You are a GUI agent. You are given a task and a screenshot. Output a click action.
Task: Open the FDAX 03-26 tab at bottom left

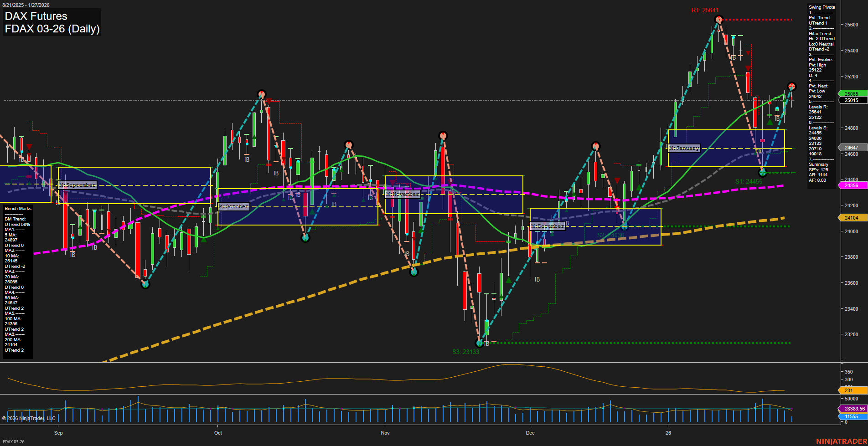[13, 442]
